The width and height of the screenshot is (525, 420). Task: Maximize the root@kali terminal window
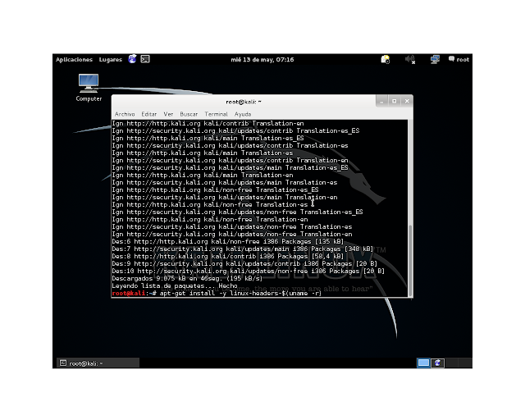[394, 101]
